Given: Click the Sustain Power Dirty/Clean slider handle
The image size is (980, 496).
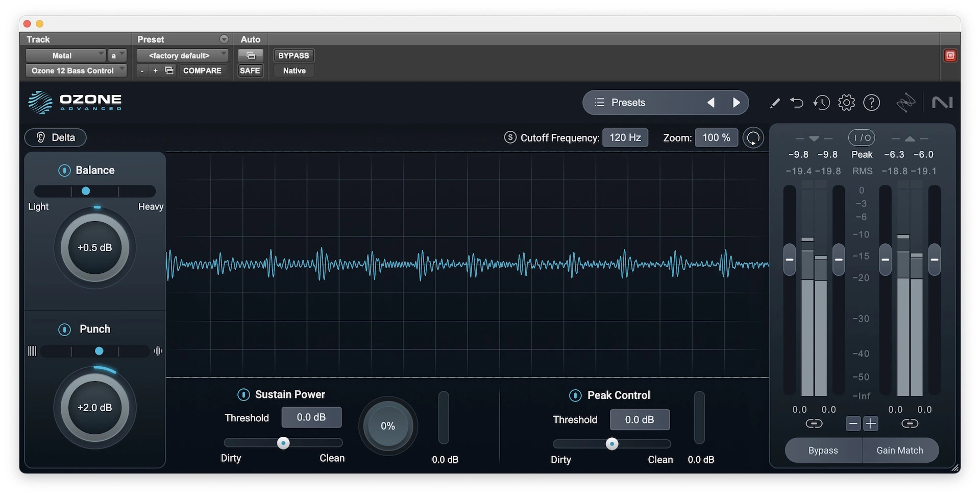Looking at the screenshot, I should [x=283, y=443].
